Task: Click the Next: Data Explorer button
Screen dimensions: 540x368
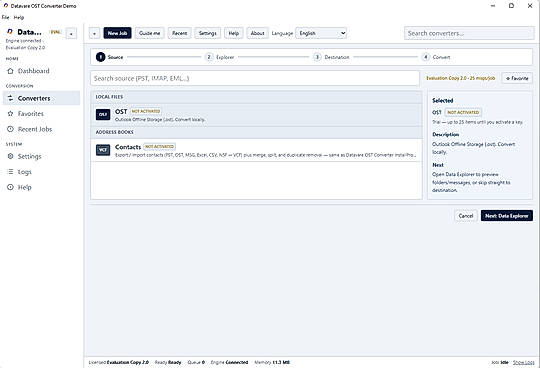Action: (507, 216)
